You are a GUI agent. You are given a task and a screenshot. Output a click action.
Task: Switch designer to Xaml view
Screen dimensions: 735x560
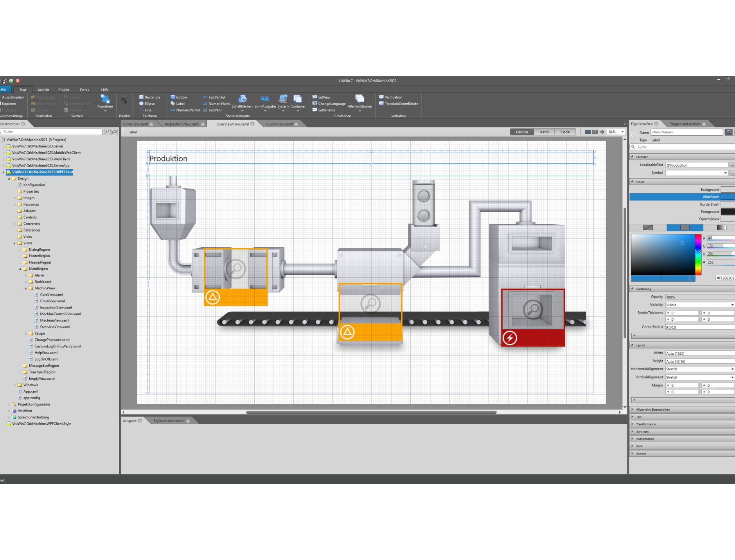(x=544, y=132)
